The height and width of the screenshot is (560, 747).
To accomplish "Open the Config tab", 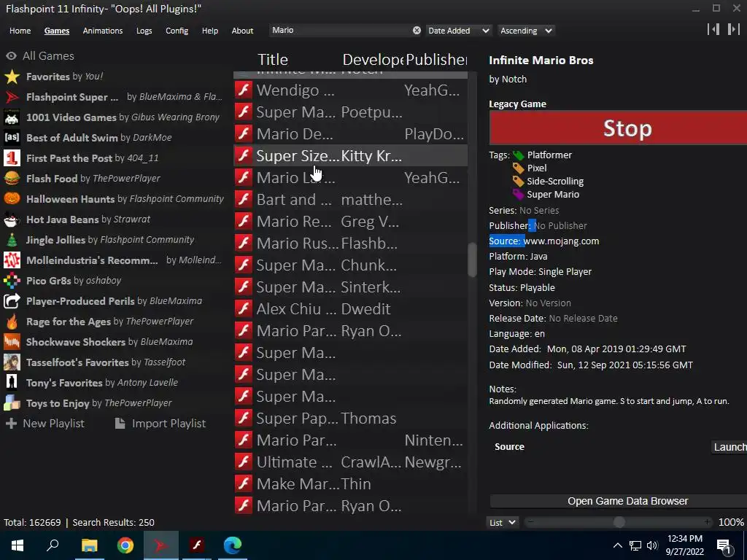I will [x=177, y=31].
